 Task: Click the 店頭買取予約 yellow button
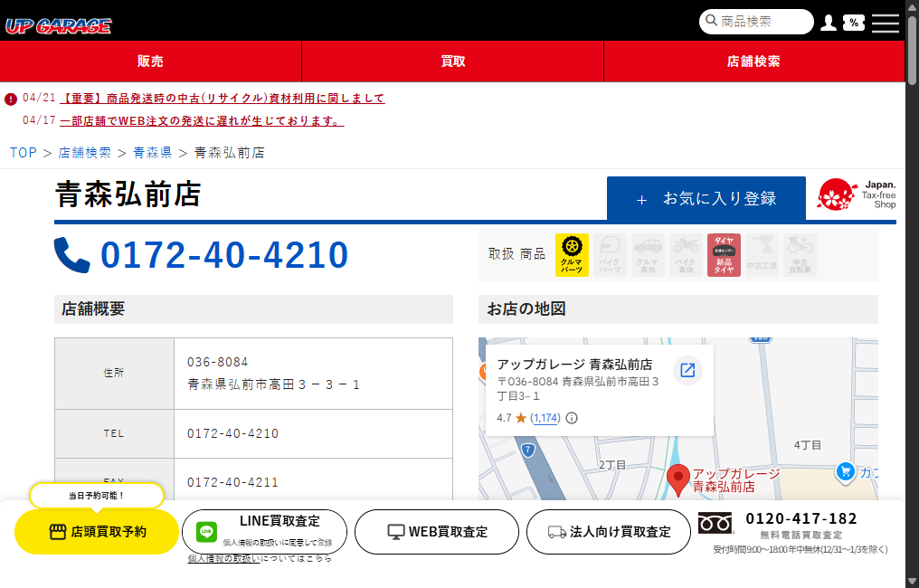[97, 532]
